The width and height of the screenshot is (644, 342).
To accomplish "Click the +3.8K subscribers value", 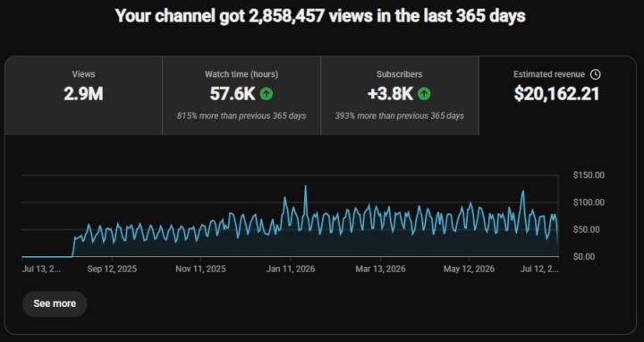I will [x=390, y=94].
